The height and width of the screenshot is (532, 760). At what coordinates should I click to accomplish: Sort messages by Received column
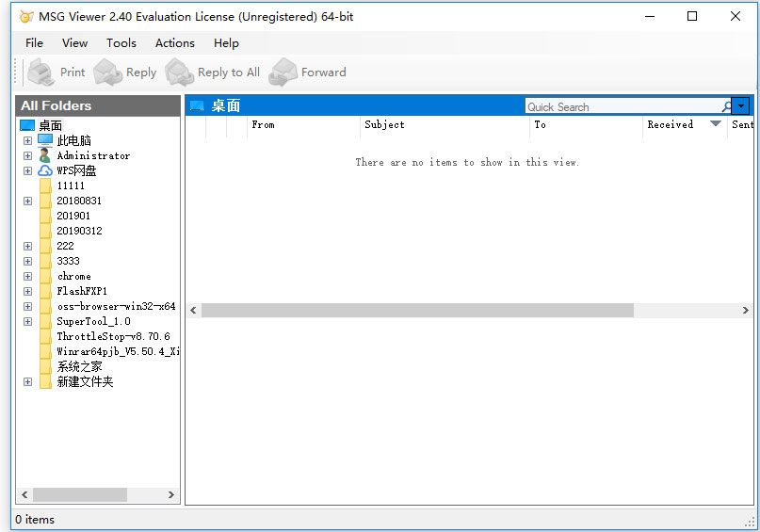671,124
